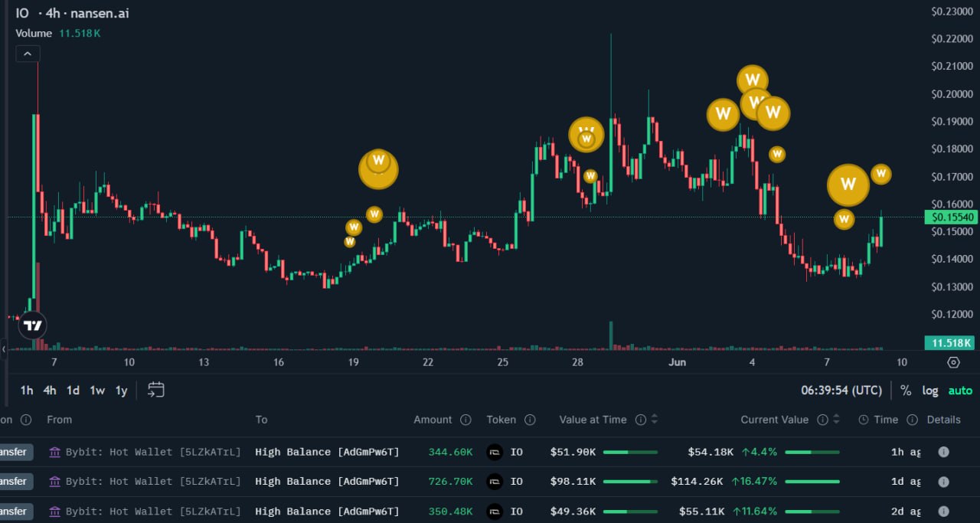The height and width of the screenshot is (523, 980).
Task: Click exchange icon beside Bybit in 1d row
Action: pos(54,482)
